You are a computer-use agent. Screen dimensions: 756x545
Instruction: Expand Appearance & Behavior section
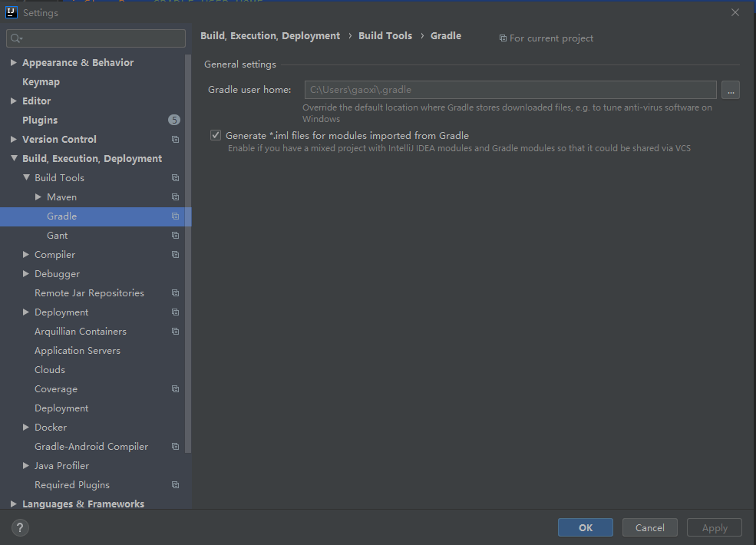coord(14,63)
